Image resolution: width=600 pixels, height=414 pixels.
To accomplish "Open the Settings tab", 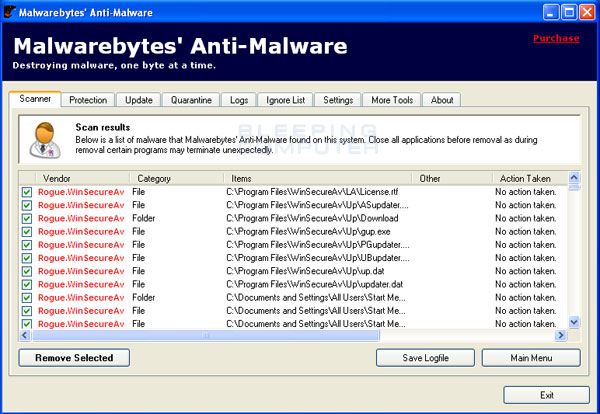I will tap(338, 100).
